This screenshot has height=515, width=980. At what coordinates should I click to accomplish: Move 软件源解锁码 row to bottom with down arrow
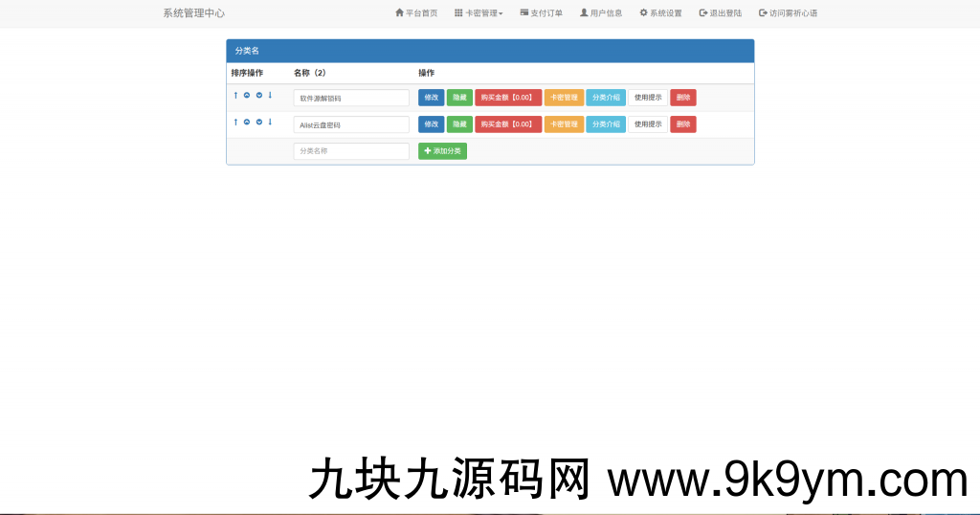tap(270, 95)
